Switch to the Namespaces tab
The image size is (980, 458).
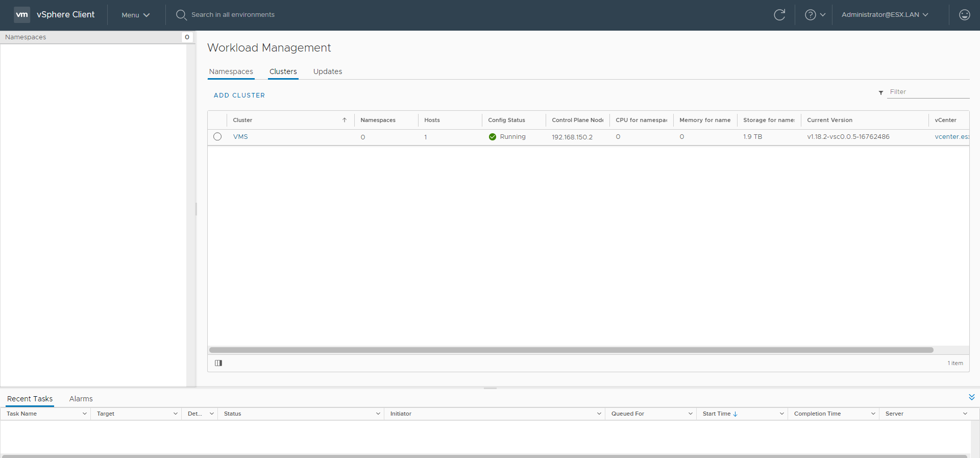click(231, 71)
